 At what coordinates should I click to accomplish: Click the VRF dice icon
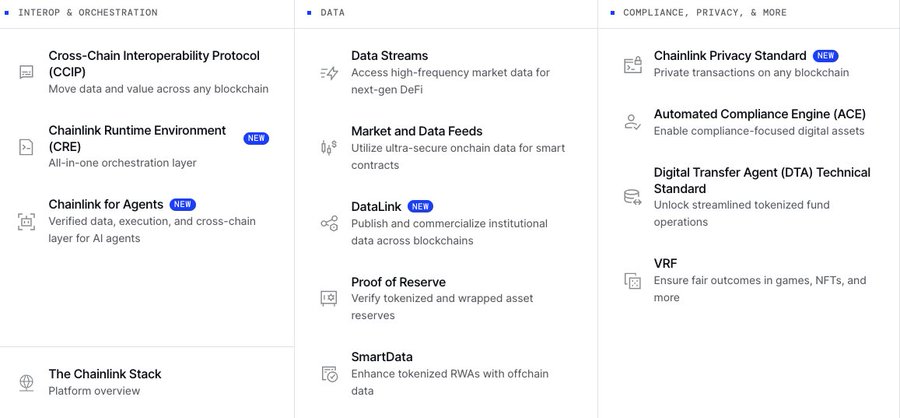pos(633,281)
